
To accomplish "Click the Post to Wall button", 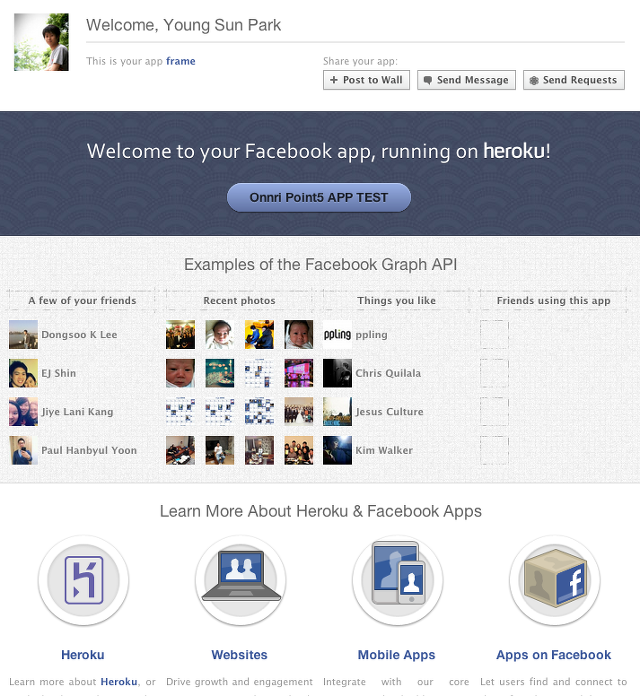I will [366, 80].
